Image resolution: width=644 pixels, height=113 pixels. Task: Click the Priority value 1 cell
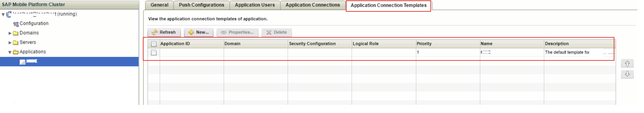click(x=448, y=52)
